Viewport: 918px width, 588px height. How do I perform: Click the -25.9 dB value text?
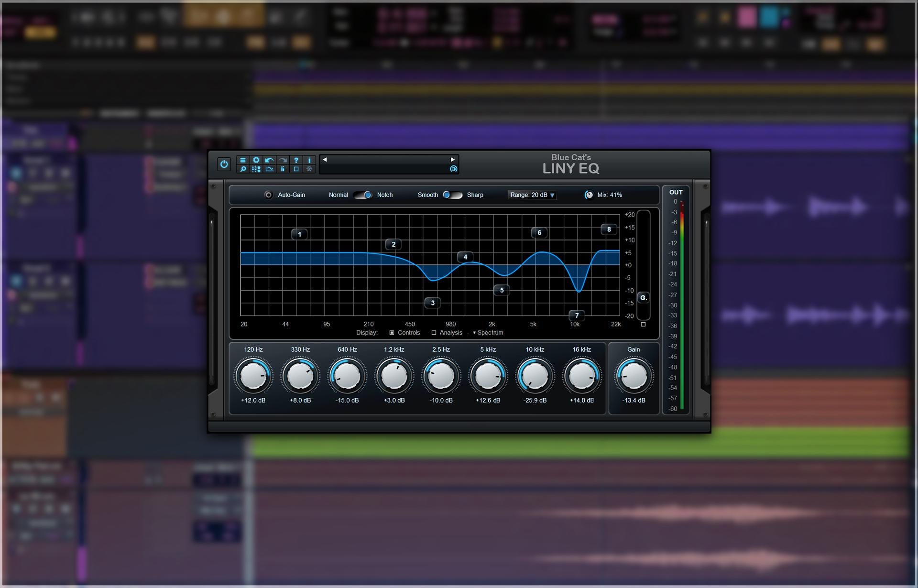(x=535, y=401)
